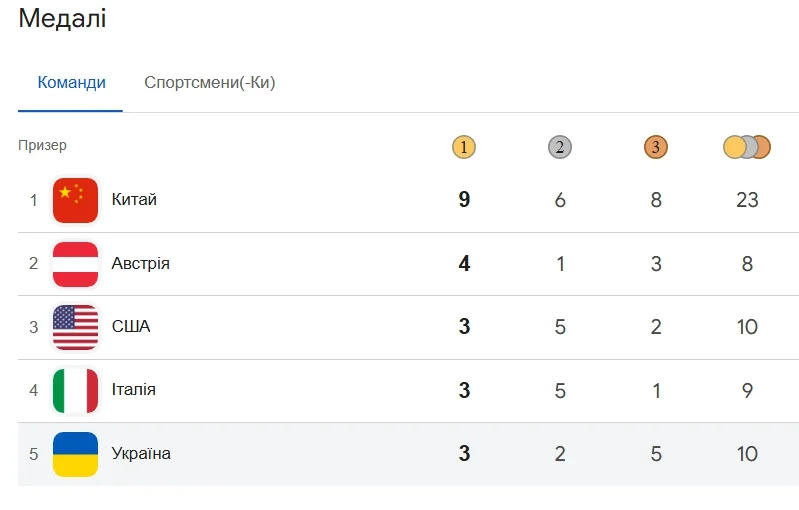Select the Україна country name
The width and height of the screenshot is (799, 510).
pos(141,454)
